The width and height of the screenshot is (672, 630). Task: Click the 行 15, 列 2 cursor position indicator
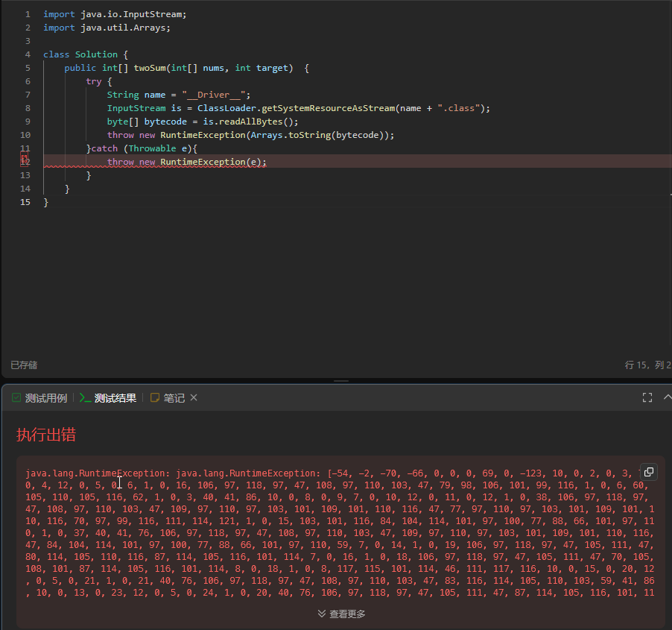click(x=648, y=365)
